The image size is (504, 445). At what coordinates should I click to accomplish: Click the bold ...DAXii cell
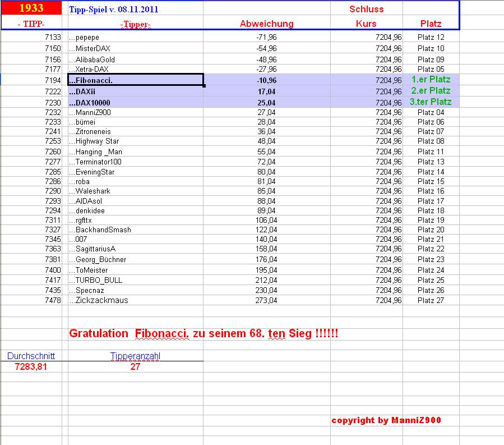click(x=135, y=91)
